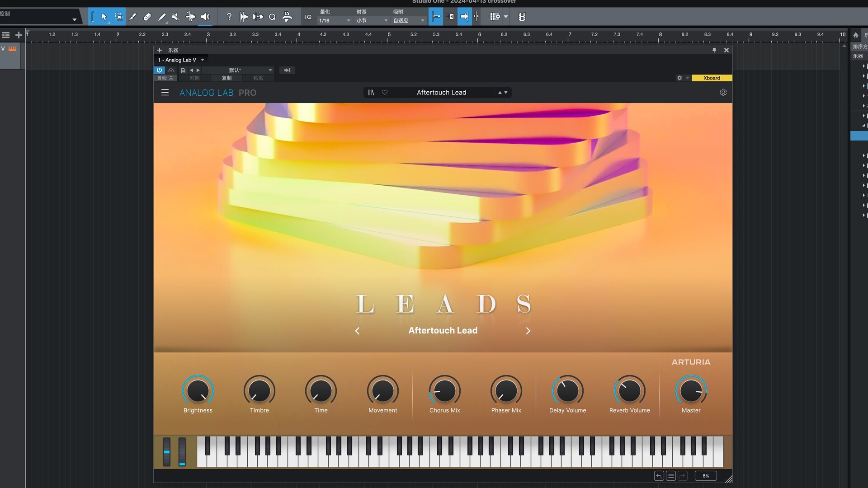868x488 pixels.
Task: Select previous preset with small up arrow
Action: (500, 92)
